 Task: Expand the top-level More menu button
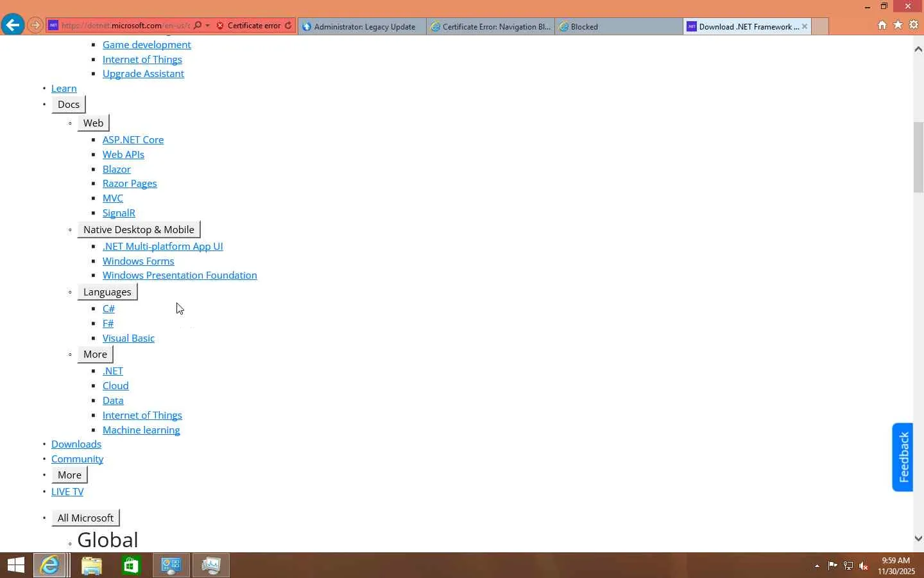(x=69, y=475)
